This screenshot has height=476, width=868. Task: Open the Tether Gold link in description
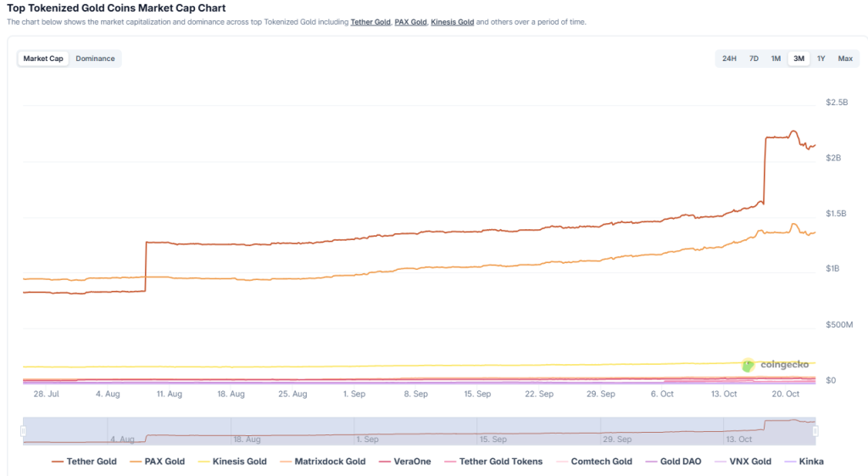pos(370,21)
